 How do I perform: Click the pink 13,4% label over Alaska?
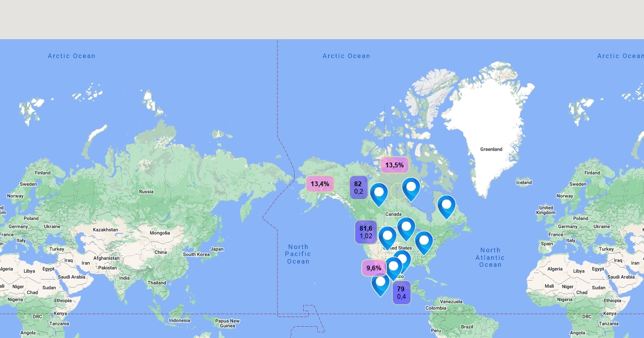click(x=320, y=184)
